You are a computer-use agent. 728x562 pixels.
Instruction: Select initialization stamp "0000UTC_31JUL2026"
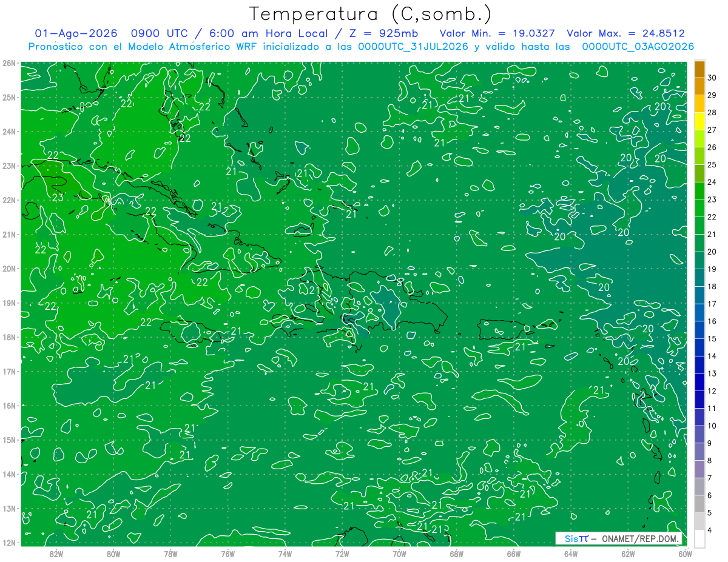pos(413,47)
